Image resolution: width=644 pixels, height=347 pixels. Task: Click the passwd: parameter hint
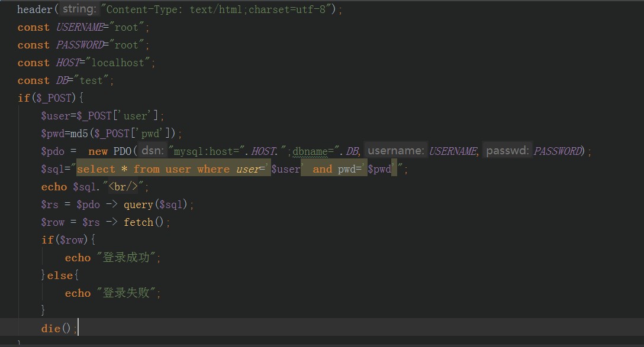507,151
